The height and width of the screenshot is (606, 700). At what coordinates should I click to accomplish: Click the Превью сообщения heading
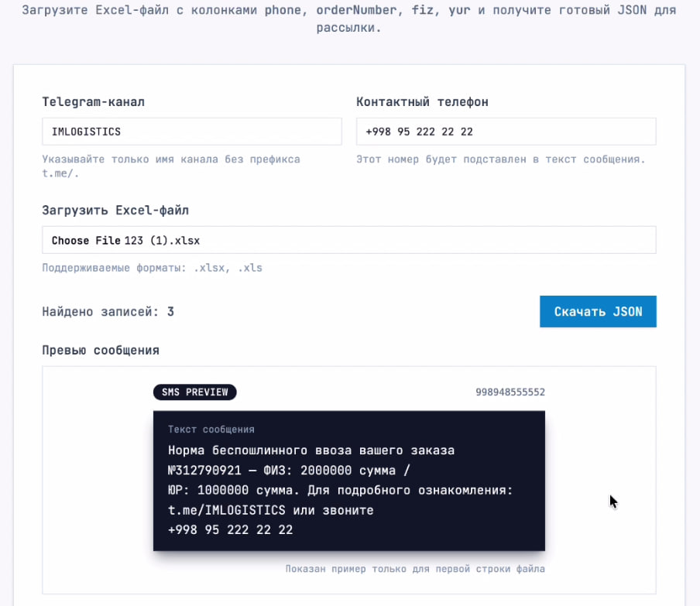pos(101,350)
